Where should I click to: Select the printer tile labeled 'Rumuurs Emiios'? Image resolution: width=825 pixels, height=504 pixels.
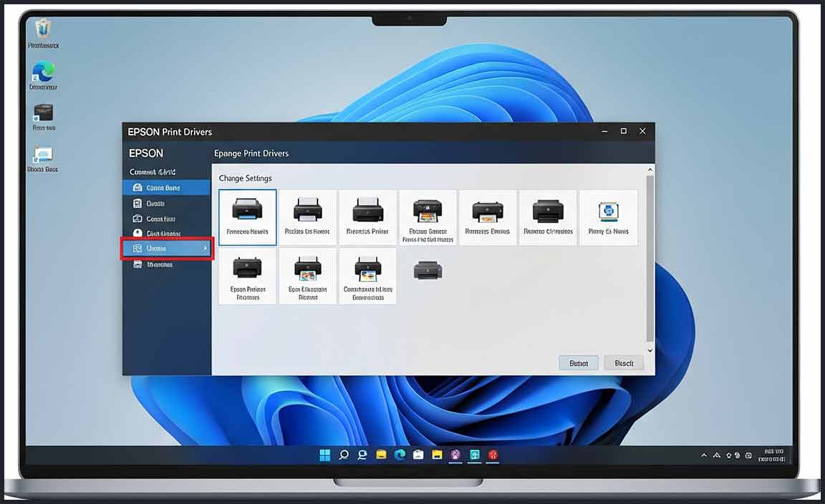pos(487,217)
